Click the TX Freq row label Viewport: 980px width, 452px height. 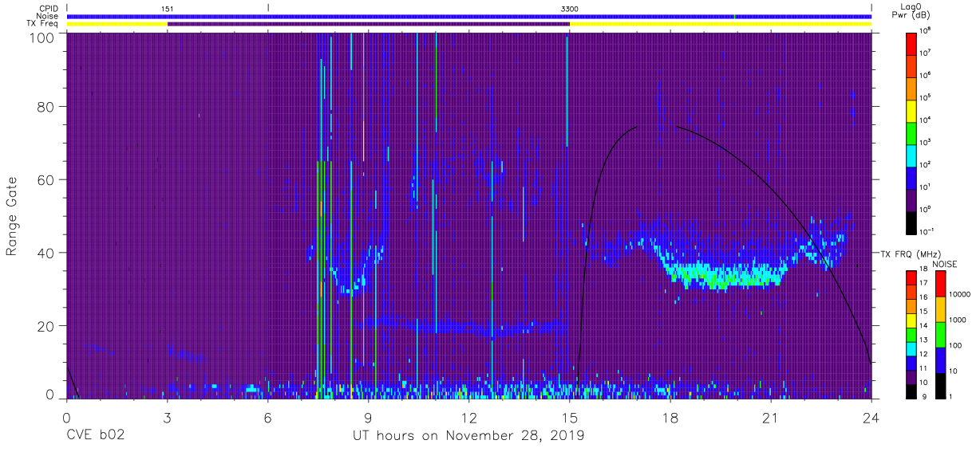coord(42,24)
